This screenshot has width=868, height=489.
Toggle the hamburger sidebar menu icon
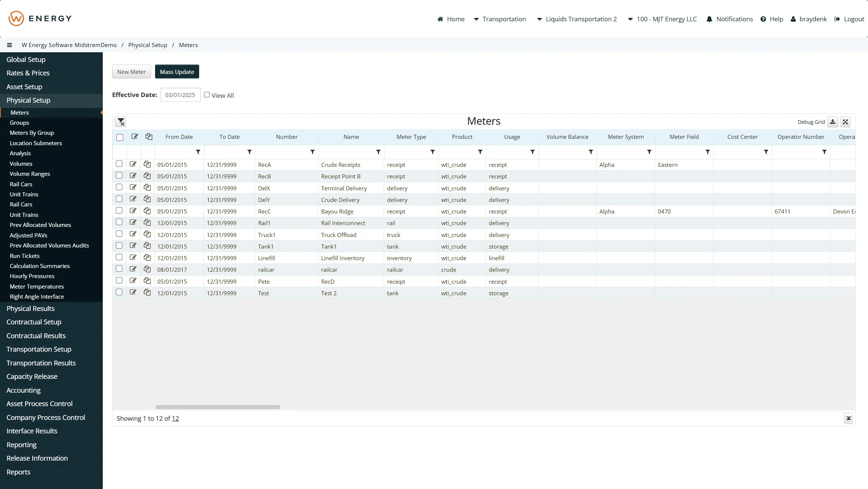(9, 45)
